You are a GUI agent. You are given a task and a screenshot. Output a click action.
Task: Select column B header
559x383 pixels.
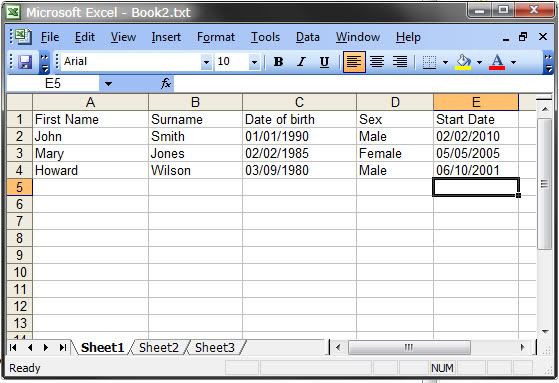(195, 102)
